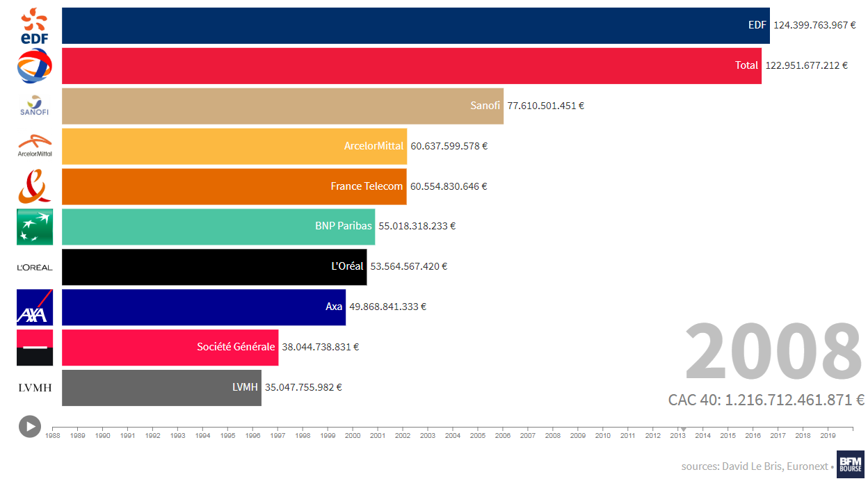This screenshot has width=868, height=488.
Task: Click the black L'Oréal bar
Action: tap(214, 267)
